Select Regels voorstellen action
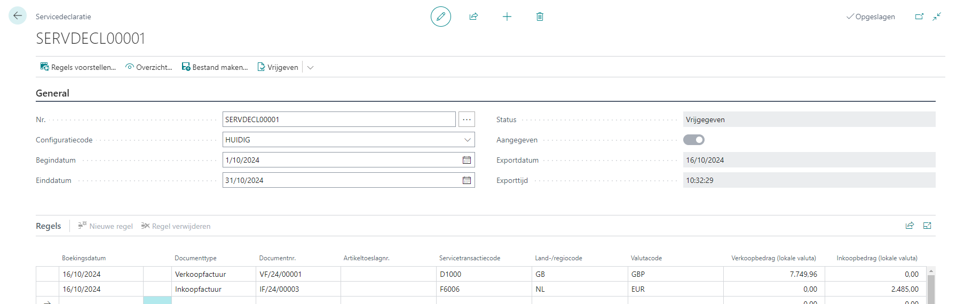This screenshot has width=980, height=304. point(78,67)
